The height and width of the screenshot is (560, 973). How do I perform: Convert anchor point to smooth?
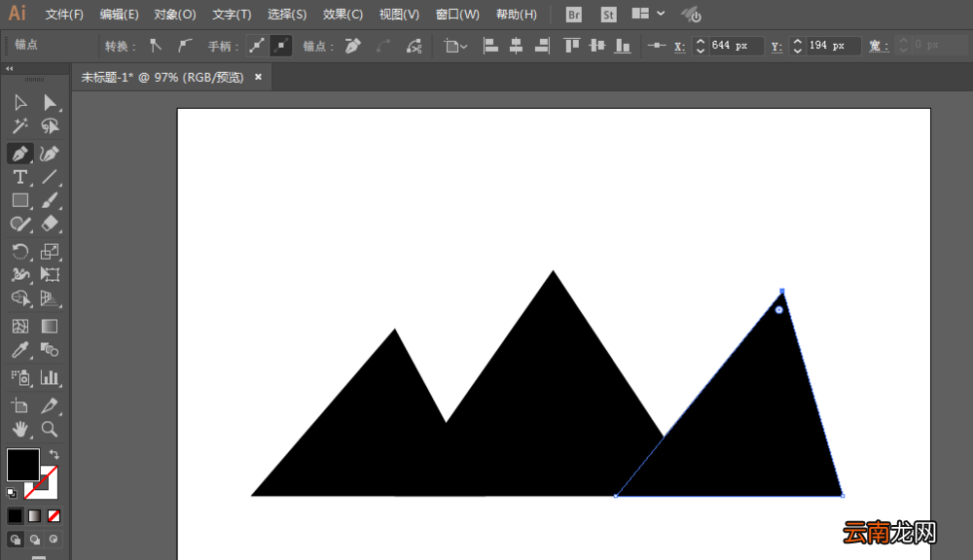[184, 46]
